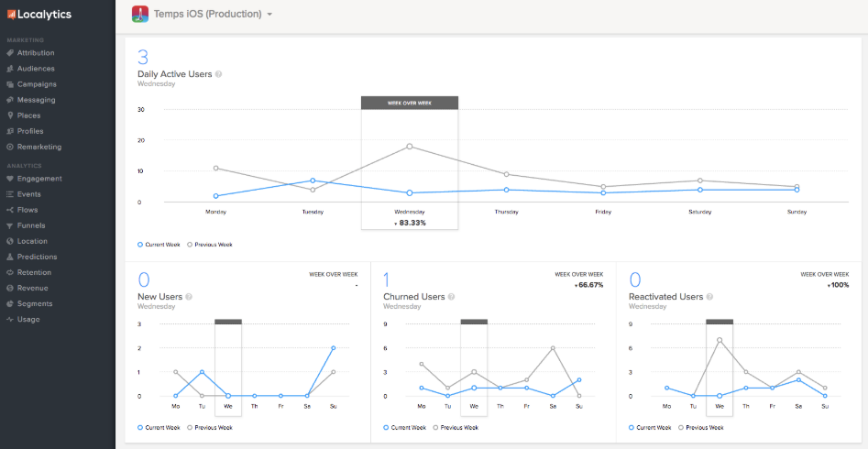The image size is (868, 449).
Task: Toggle Current Week legend in Daily Active Users
Action: [x=159, y=244]
